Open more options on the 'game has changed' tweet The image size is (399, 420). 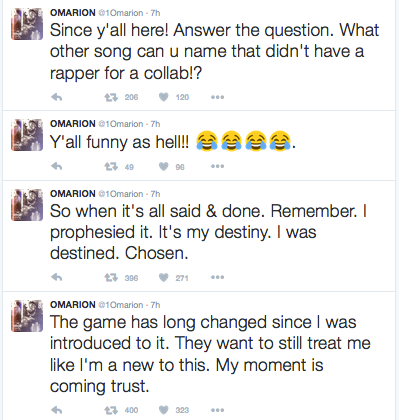pyautogui.click(x=217, y=410)
